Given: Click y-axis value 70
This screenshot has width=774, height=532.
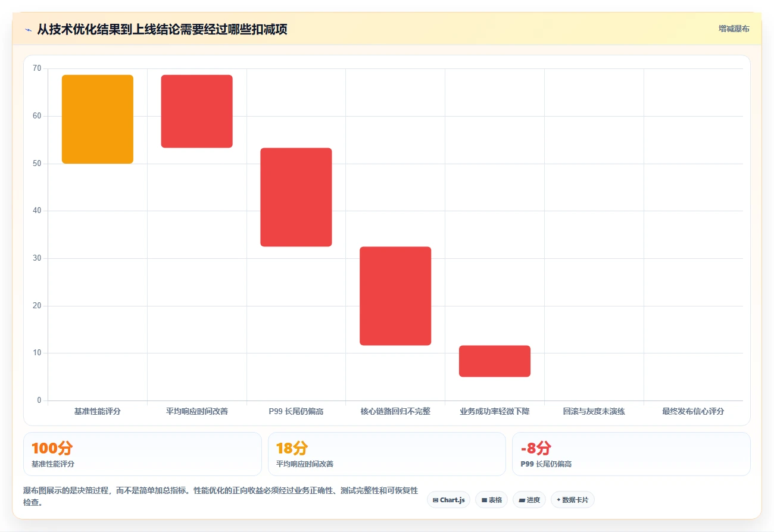Looking at the screenshot, I should point(37,68).
